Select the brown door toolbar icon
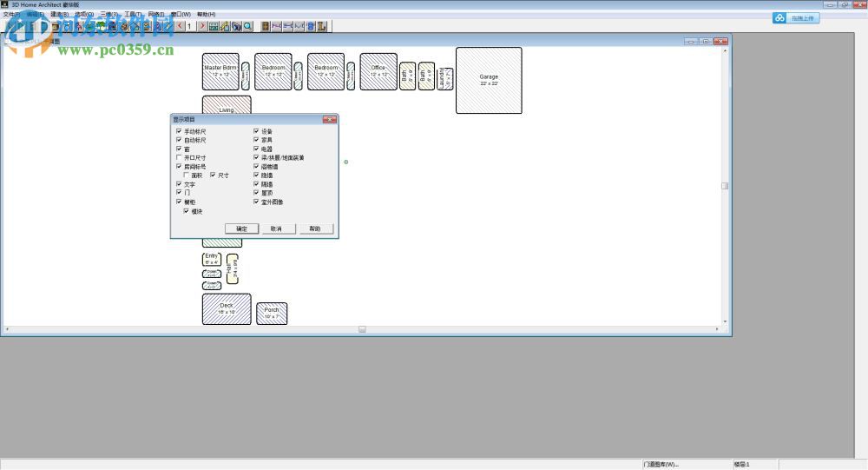 pyautogui.click(x=266, y=26)
